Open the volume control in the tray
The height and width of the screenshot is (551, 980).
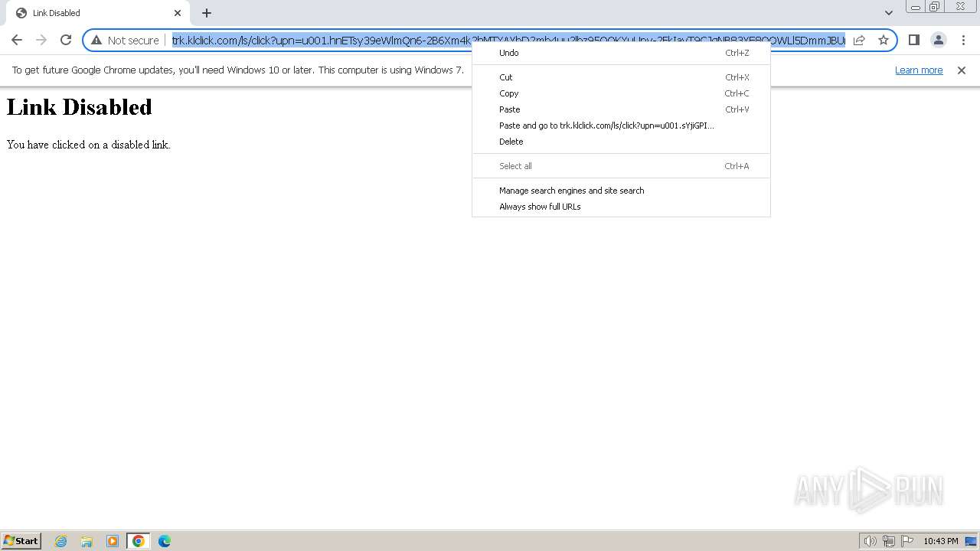871,541
